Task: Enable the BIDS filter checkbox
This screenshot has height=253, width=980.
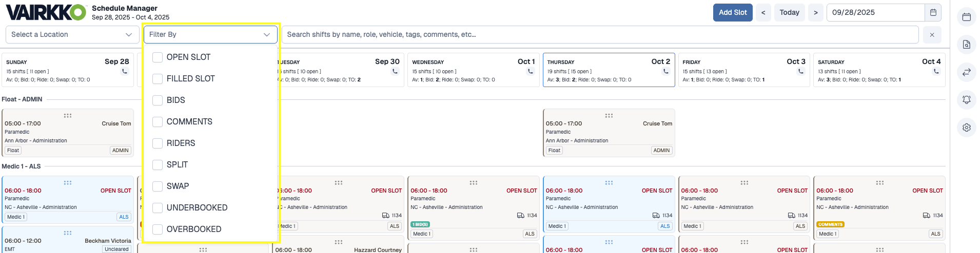Action: (158, 100)
